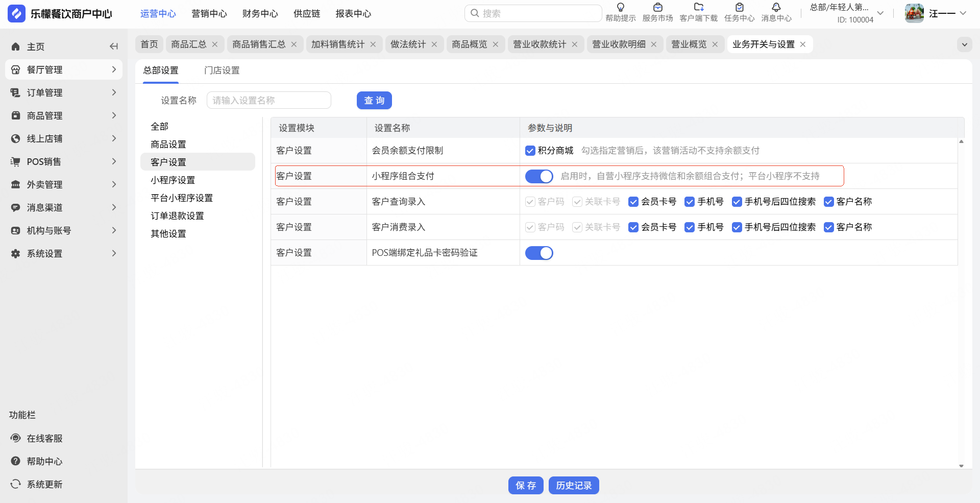Disable POS端绑定礼品卡密码验证 switch
The height and width of the screenshot is (503, 980).
coord(539,253)
